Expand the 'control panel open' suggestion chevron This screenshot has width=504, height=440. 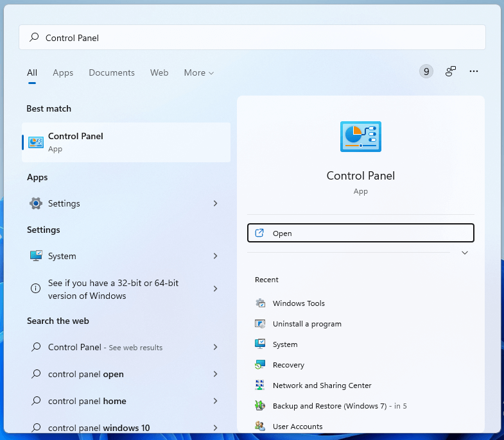[x=215, y=374]
